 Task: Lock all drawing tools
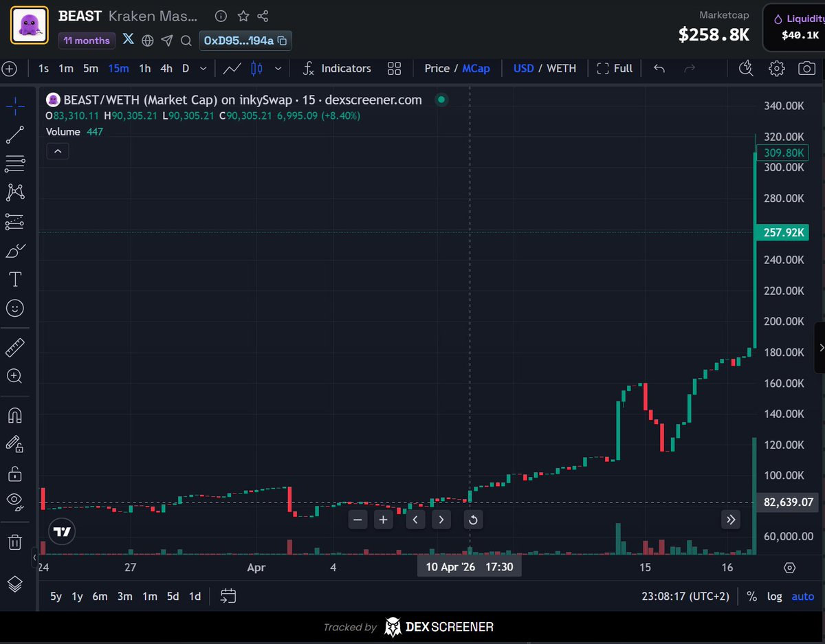15,474
